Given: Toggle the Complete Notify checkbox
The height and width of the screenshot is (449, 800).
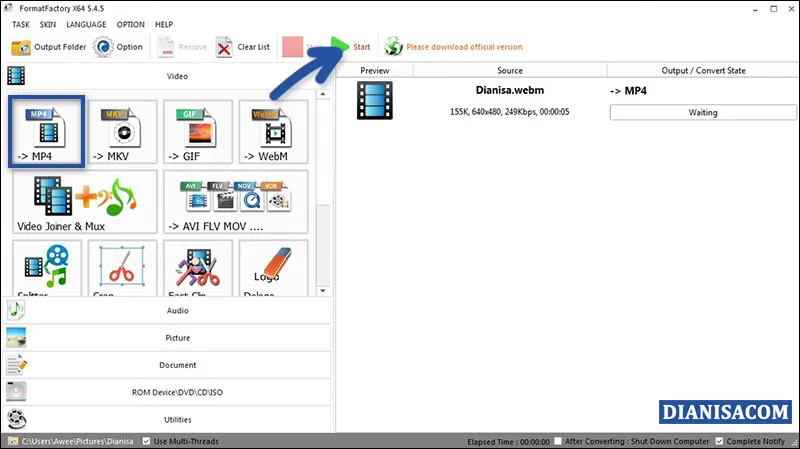Looking at the screenshot, I should pyautogui.click(x=719, y=441).
